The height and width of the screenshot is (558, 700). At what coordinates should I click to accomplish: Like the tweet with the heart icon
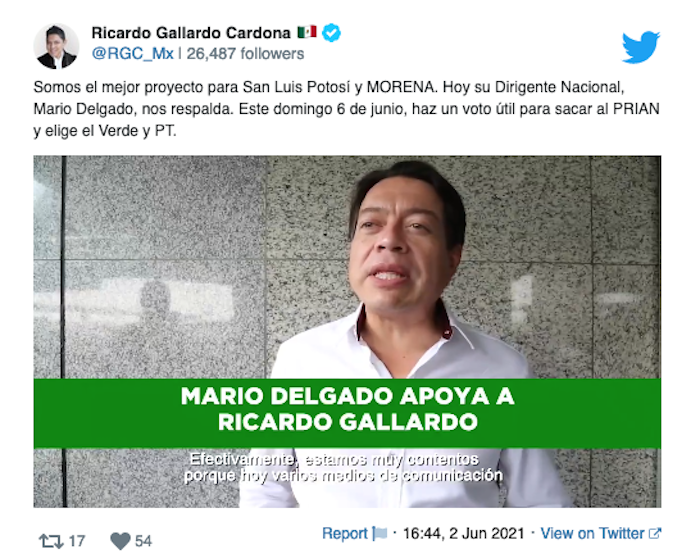click(120, 541)
